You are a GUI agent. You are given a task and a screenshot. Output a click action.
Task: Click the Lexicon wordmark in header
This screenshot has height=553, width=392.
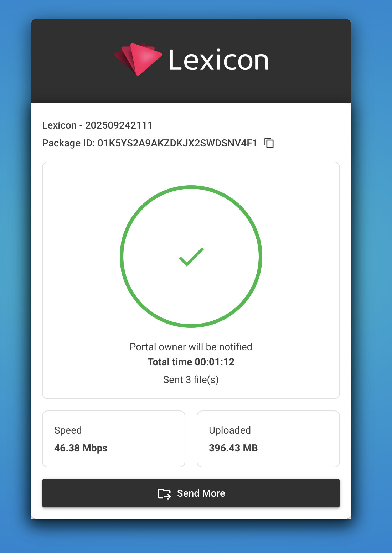click(x=218, y=60)
